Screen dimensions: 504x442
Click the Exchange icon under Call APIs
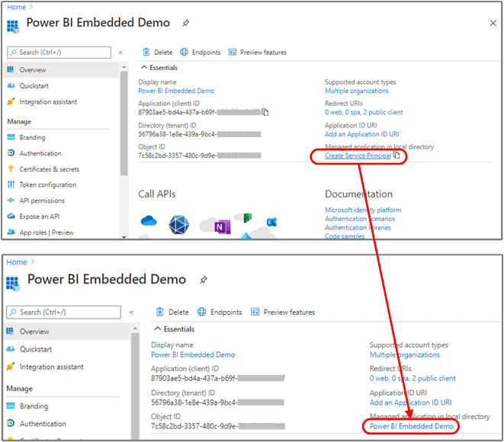[x=271, y=222]
